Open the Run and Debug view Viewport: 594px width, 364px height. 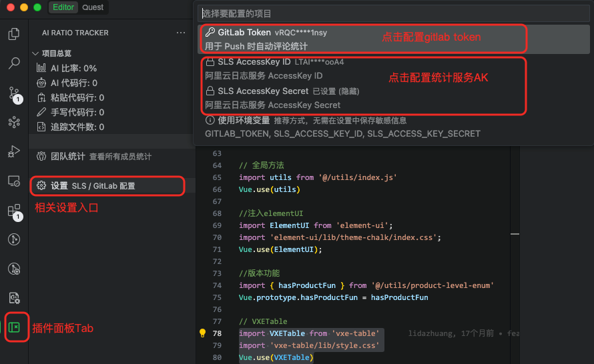tap(14, 151)
